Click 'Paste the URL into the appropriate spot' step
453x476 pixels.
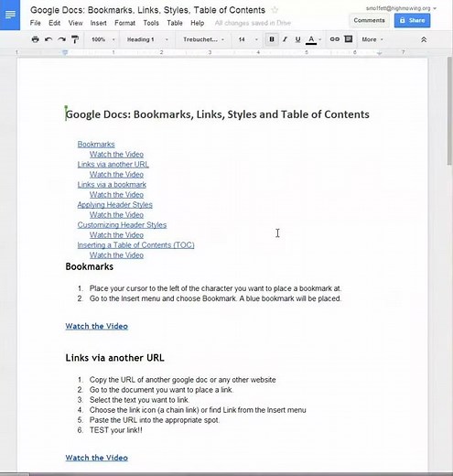(155, 420)
